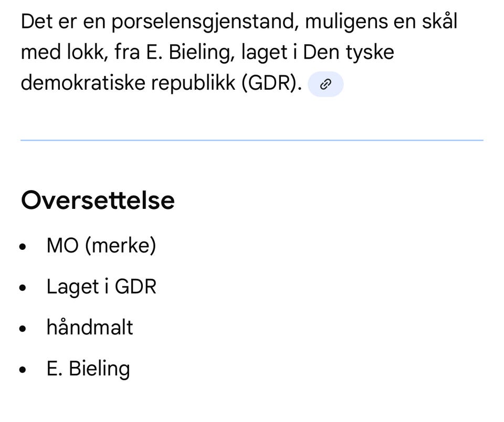Screen dimensions: 504x422
Task: Select the 'Laget i GDR' list item
Action: pos(101,287)
